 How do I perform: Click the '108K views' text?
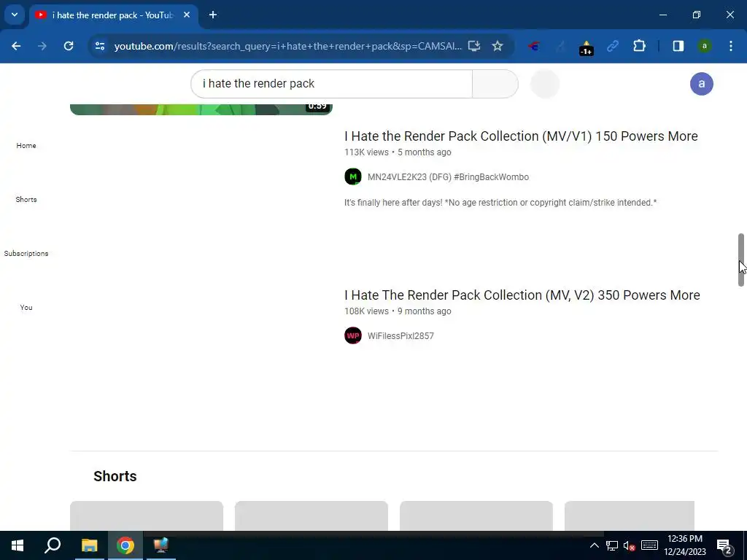click(x=366, y=311)
